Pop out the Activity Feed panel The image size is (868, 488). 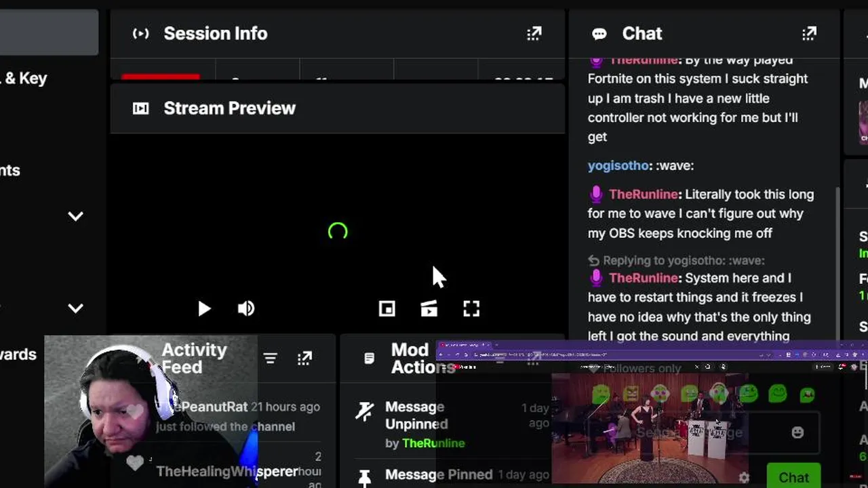pos(304,359)
